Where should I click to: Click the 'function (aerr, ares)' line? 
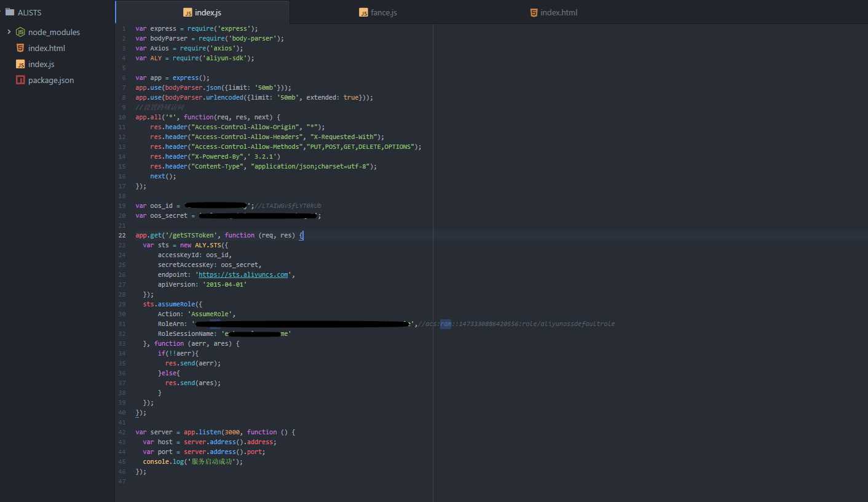pyautogui.click(x=191, y=343)
